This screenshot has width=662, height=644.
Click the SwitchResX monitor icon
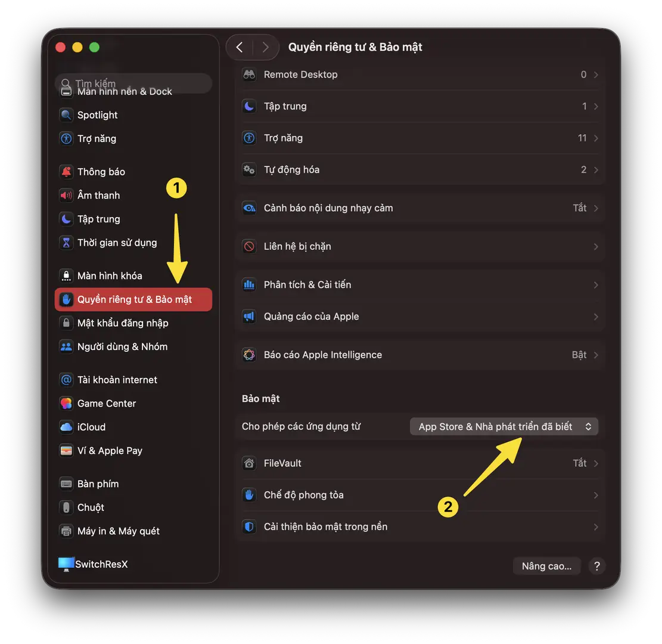click(66, 564)
